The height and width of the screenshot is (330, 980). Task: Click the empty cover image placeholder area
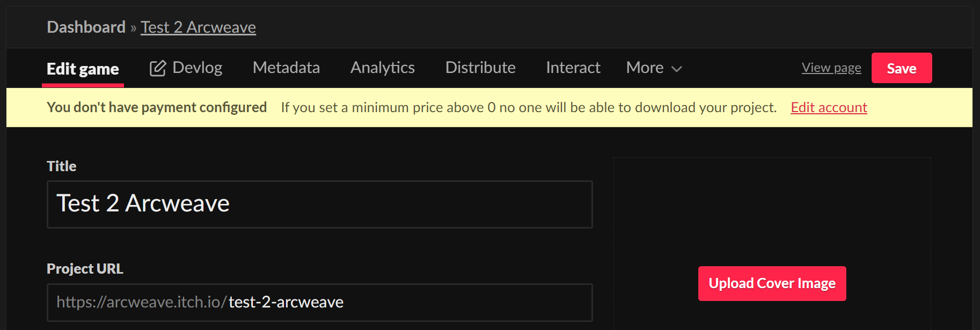click(772, 209)
